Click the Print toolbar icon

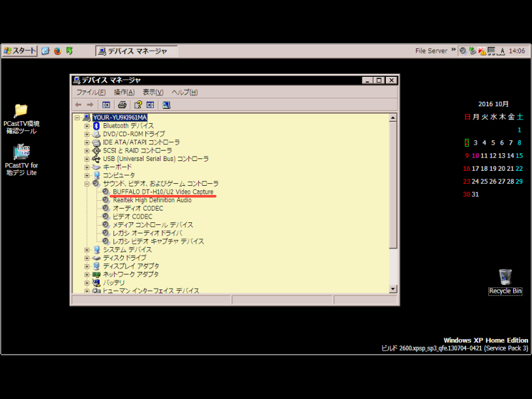tap(122, 105)
